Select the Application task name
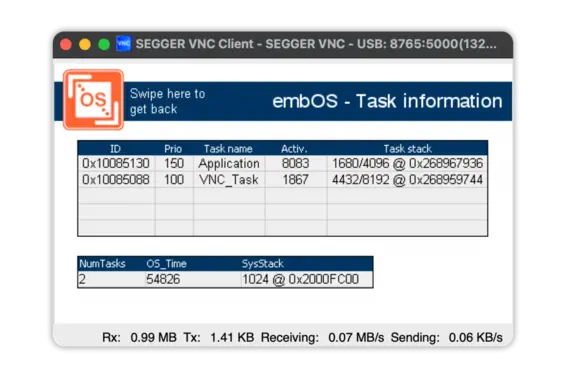 (229, 164)
